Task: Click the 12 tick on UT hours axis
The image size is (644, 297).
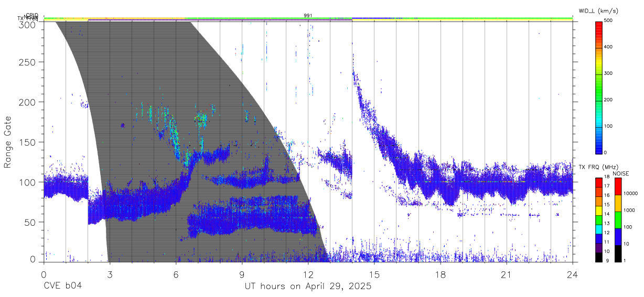Action: pyautogui.click(x=308, y=275)
